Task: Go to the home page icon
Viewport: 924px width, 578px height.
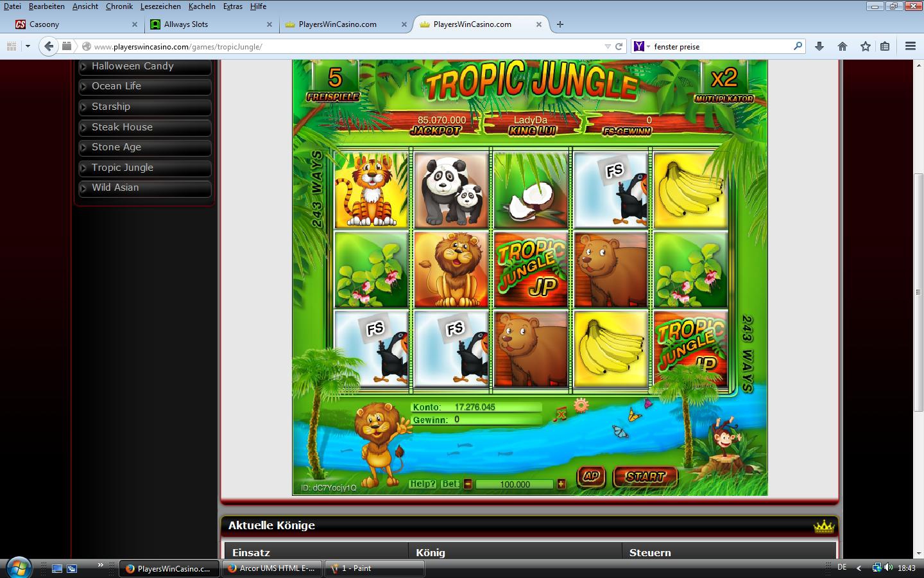Action: (843, 46)
